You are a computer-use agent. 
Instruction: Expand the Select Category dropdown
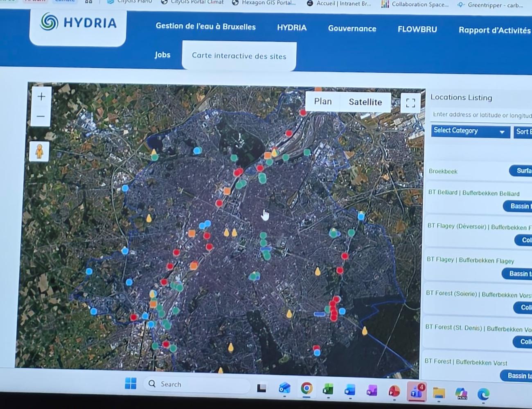pyautogui.click(x=470, y=131)
